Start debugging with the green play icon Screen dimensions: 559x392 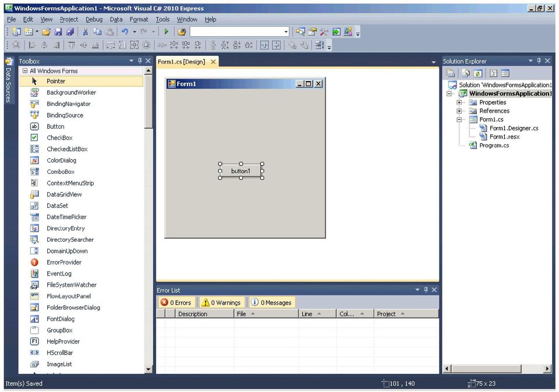(x=166, y=32)
